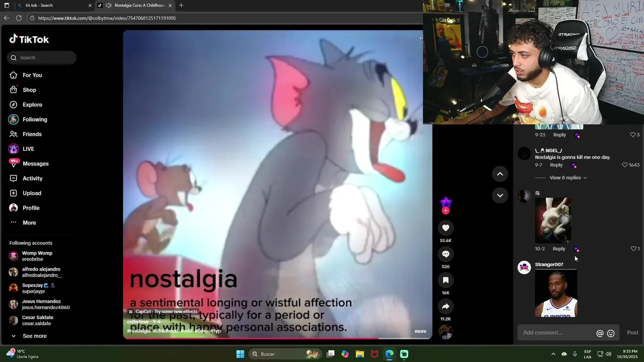Open Stranger007's profile name
The height and width of the screenshot is (362, 644).
[x=549, y=264]
